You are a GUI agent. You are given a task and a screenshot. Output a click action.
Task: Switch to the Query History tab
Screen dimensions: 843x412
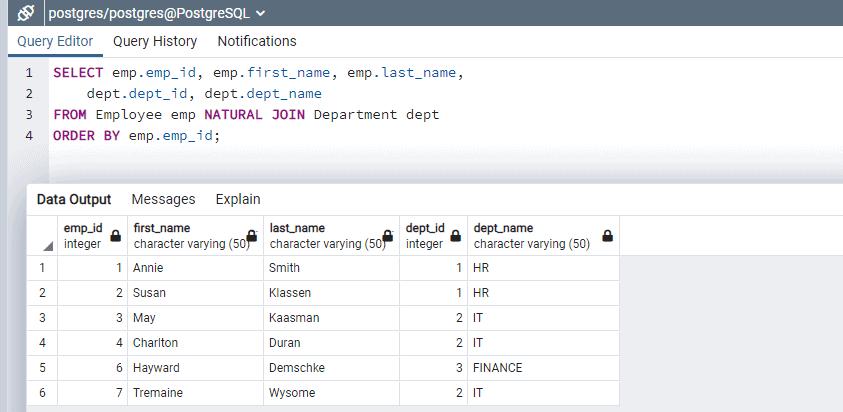[x=155, y=41]
